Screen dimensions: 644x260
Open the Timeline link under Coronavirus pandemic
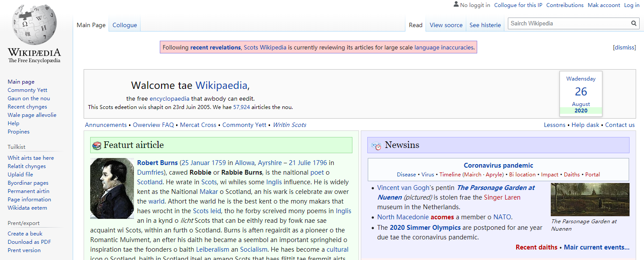(450, 175)
